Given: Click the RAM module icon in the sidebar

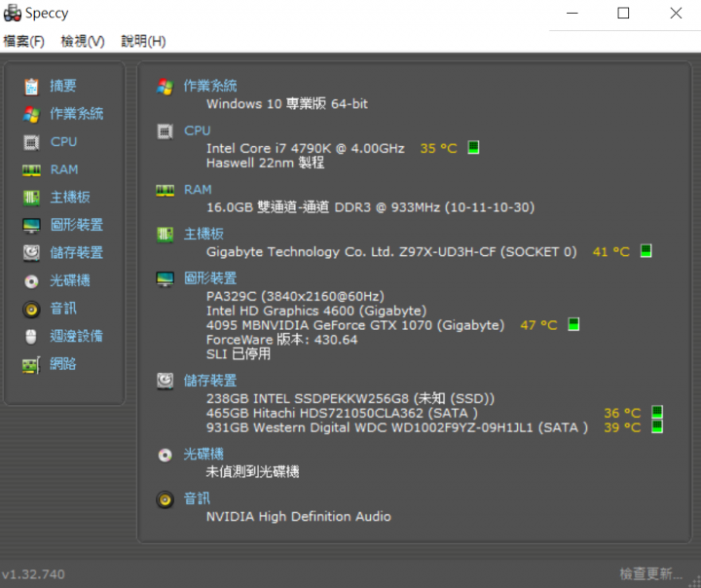Looking at the screenshot, I should (31, 170).
